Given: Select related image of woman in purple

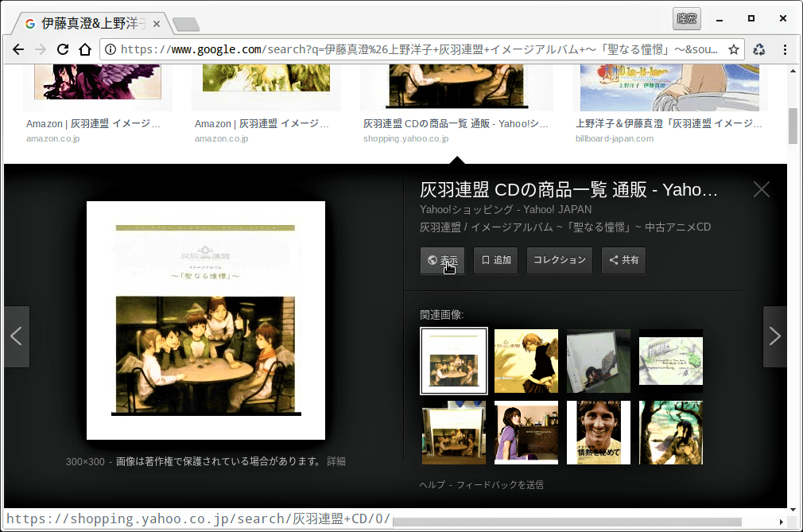Looking at the screenshot, I should tap(526, 433).
